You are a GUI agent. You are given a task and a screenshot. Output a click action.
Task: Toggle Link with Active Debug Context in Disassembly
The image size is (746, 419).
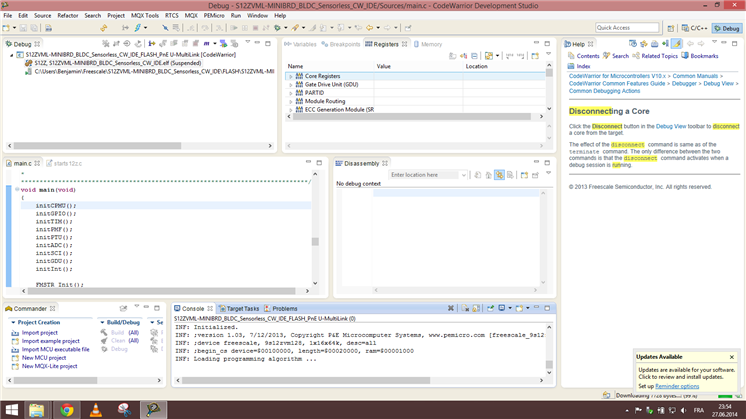(499, 175)
